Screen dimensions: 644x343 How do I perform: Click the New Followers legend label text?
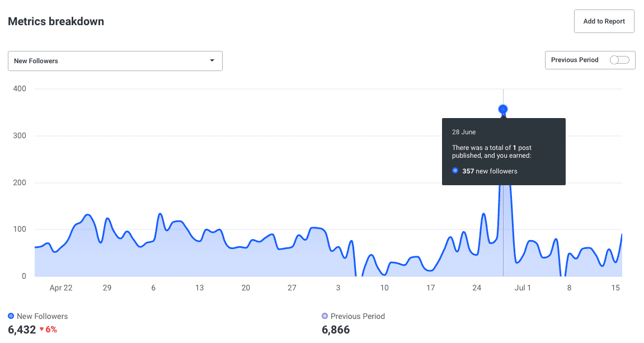[x=42, y=316]
